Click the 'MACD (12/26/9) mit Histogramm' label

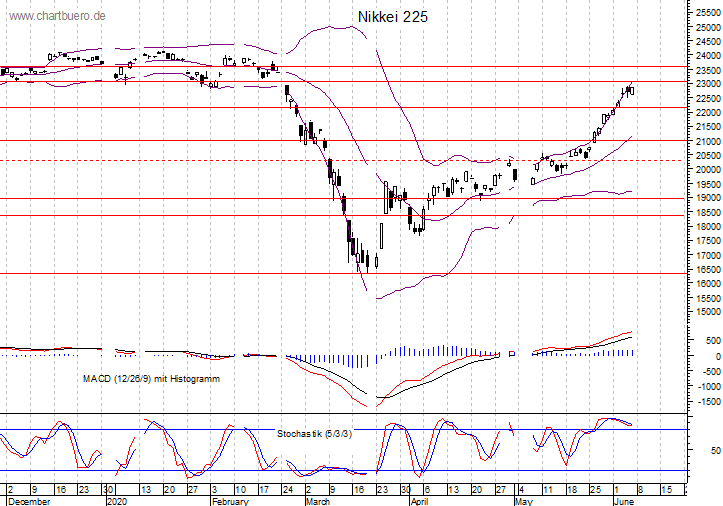point(151,379)
